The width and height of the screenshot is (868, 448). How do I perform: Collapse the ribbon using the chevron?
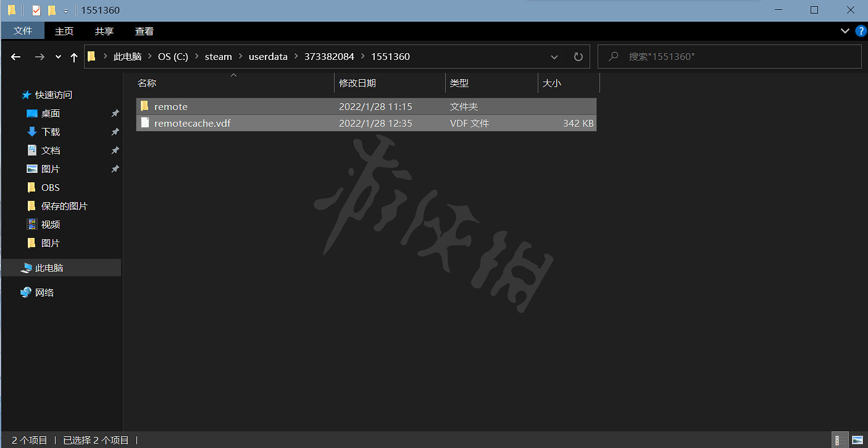845,31
